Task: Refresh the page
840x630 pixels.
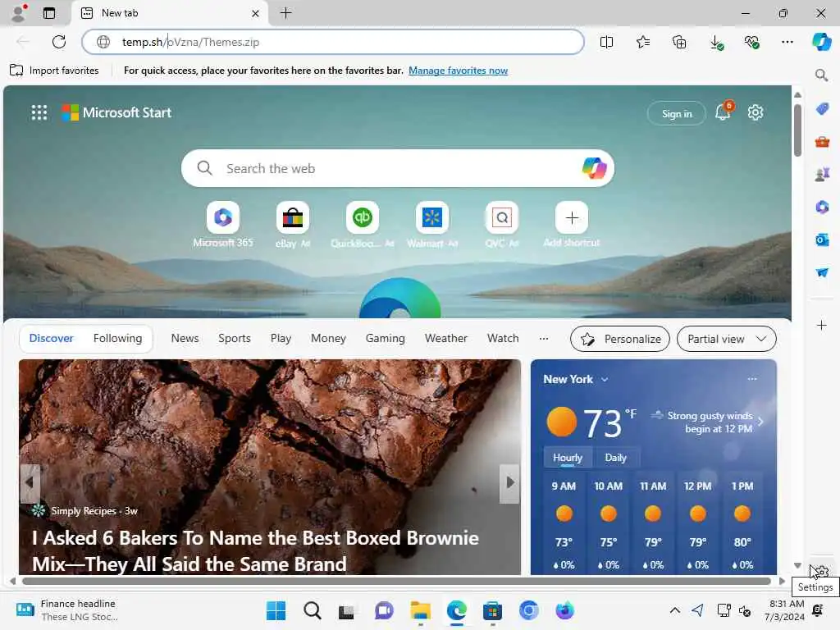Action: click(59, 42)
